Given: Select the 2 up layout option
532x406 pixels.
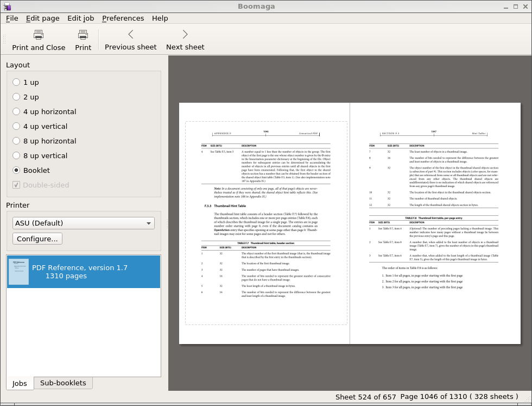Looking at the screenshot, I should click(x=16, y=97).
